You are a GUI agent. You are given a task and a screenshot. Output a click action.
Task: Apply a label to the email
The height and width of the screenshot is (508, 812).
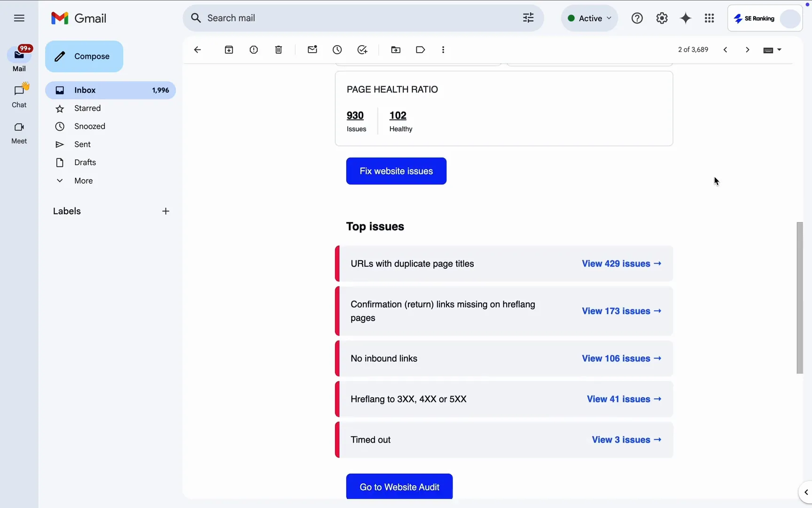tap(421, 49)
